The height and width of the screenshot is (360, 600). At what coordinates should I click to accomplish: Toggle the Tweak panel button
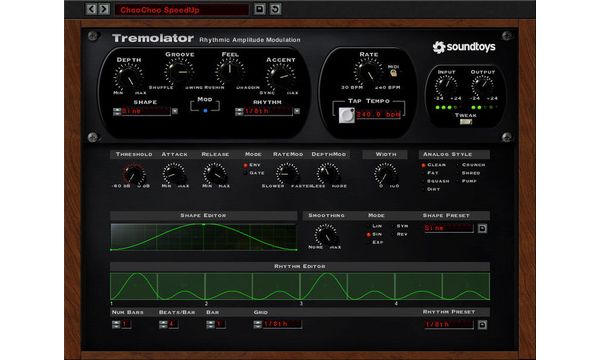[466, 122]
